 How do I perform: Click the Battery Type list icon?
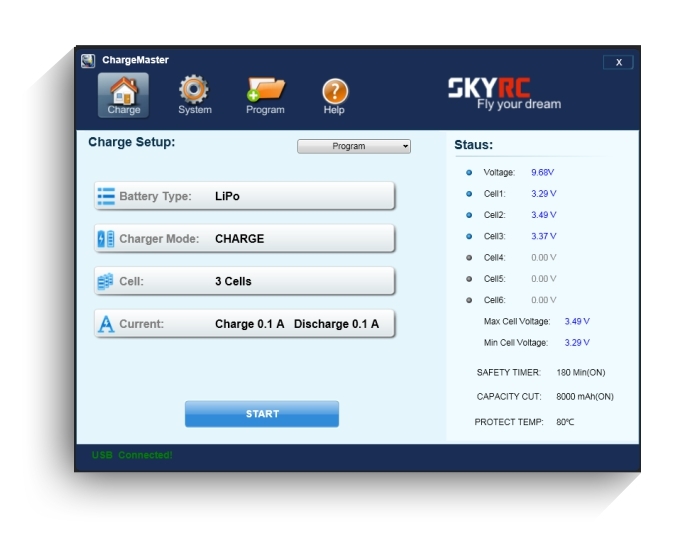[106, 196]
